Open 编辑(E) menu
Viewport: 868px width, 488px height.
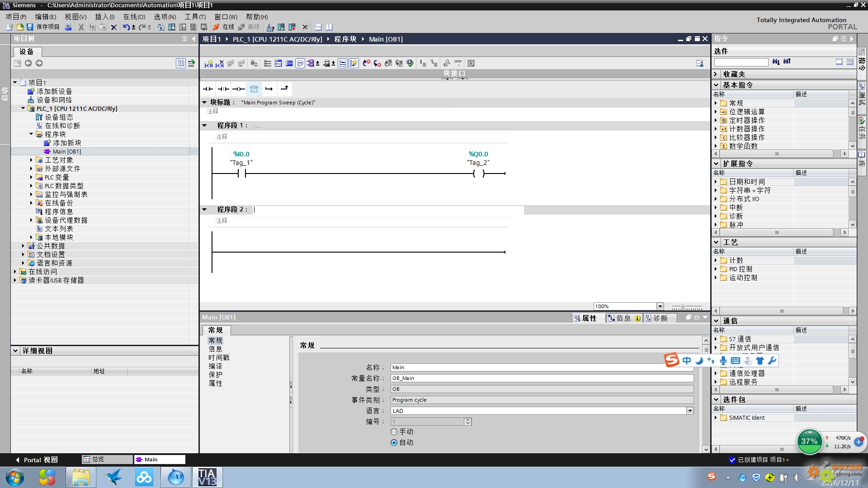click(46, 17)
